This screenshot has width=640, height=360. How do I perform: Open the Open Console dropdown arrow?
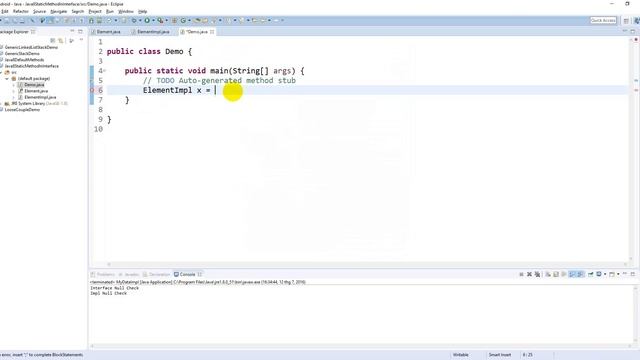618,274
